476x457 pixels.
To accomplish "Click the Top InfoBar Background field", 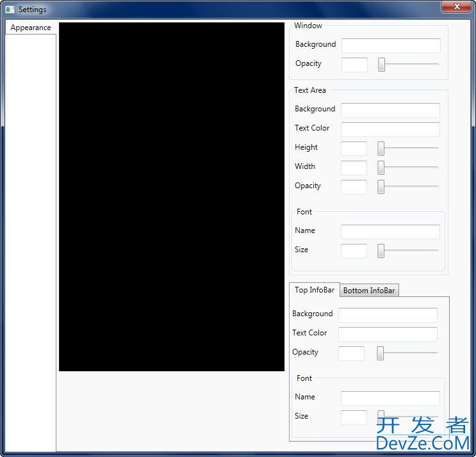I will (x=388, y=315).
